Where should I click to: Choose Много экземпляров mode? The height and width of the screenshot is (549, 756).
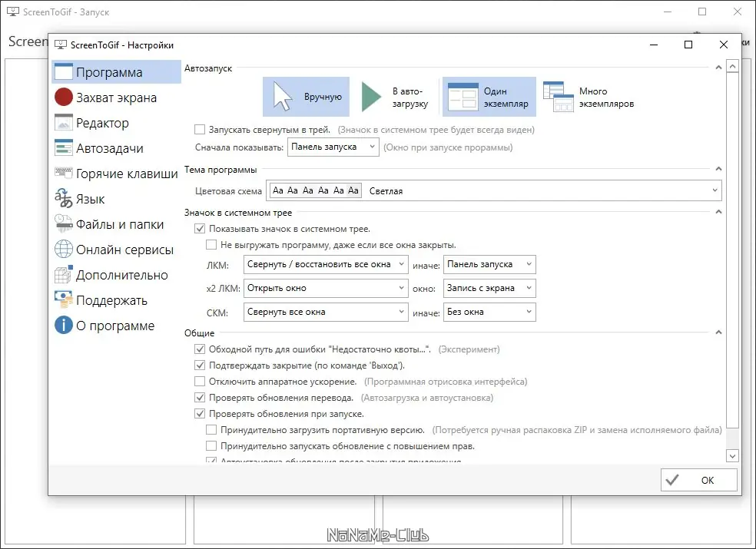click(x=589, y=97)
